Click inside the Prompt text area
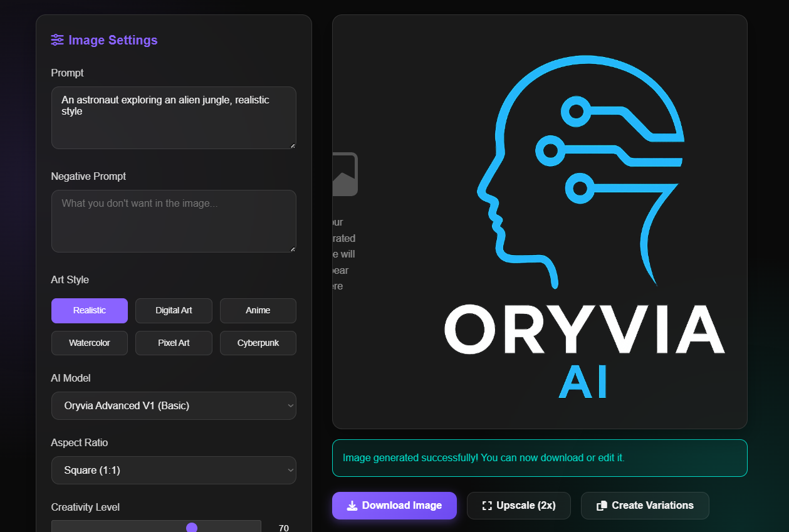Screen dimensions: 789x532 point(174,118)
